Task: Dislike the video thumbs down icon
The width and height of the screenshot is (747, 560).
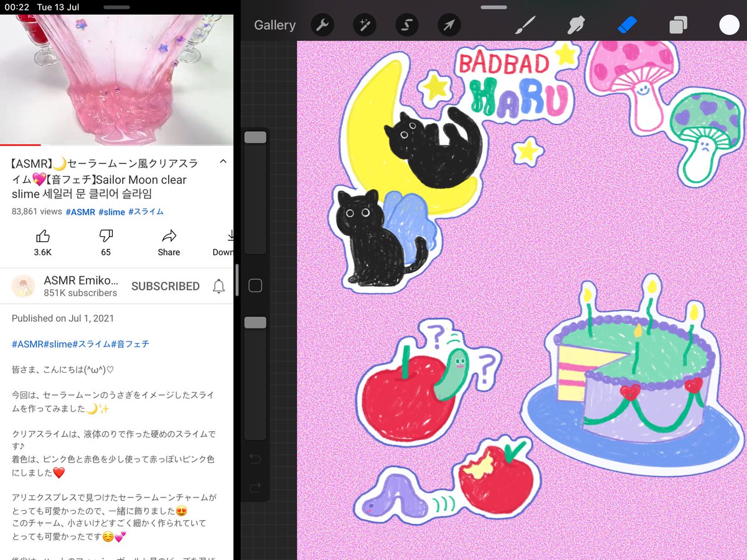Action: click(x=106, y=236)
